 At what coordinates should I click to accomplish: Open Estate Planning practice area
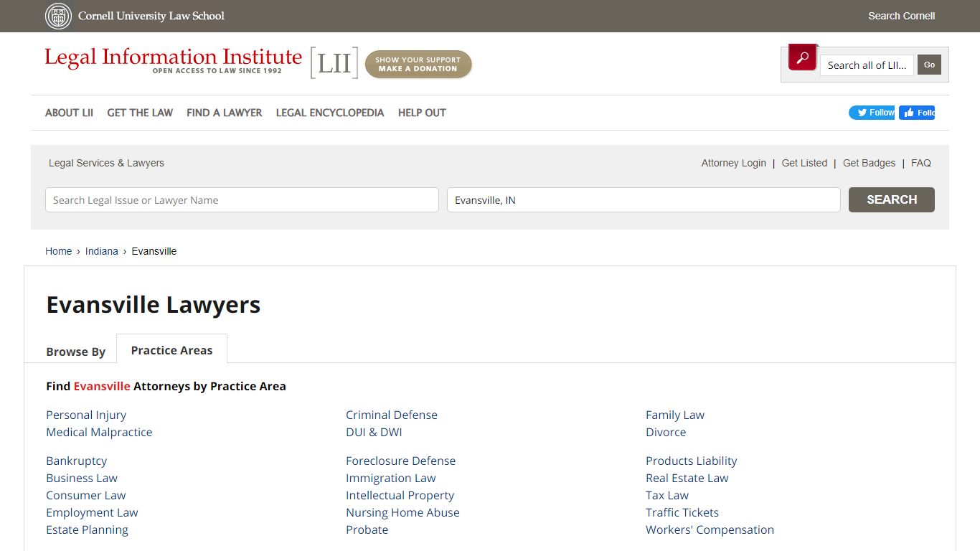pyautogui.click(x=87, y=529)
